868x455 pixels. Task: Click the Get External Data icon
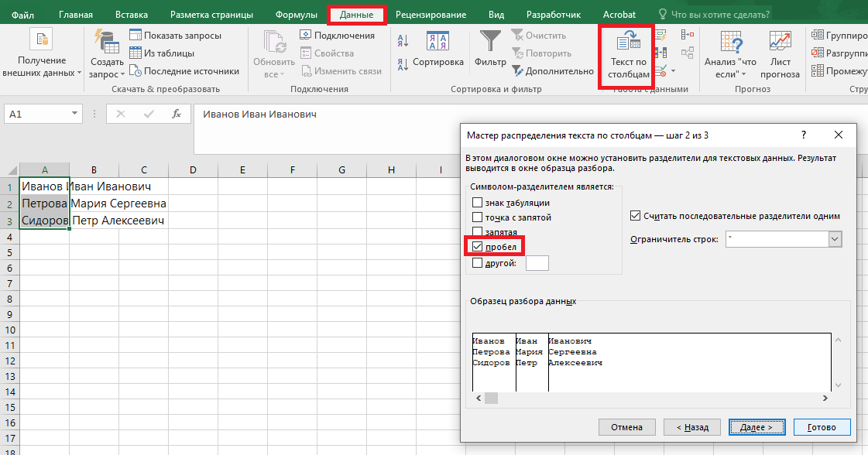41,40
